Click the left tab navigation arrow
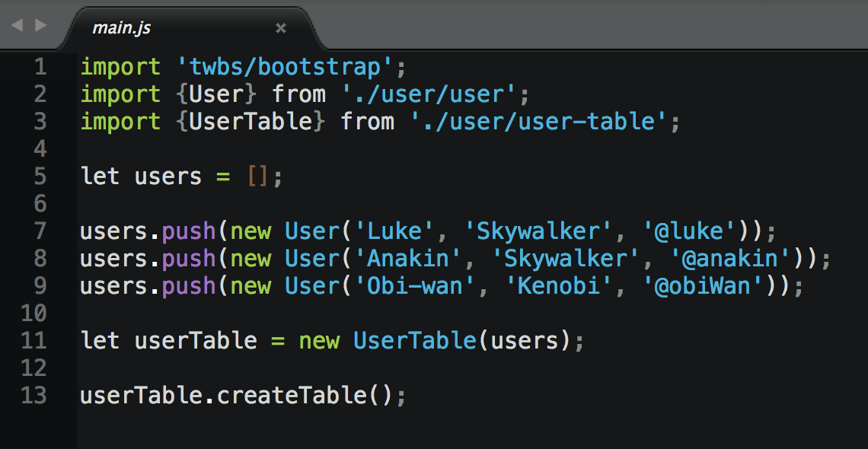Screen dimensions: 868x449 pyautogui.click(x=17, y=26)
